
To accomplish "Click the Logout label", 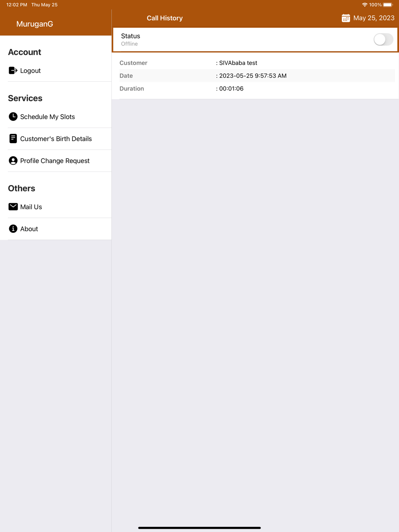I will pyautogui.click(x=30, y=71).
